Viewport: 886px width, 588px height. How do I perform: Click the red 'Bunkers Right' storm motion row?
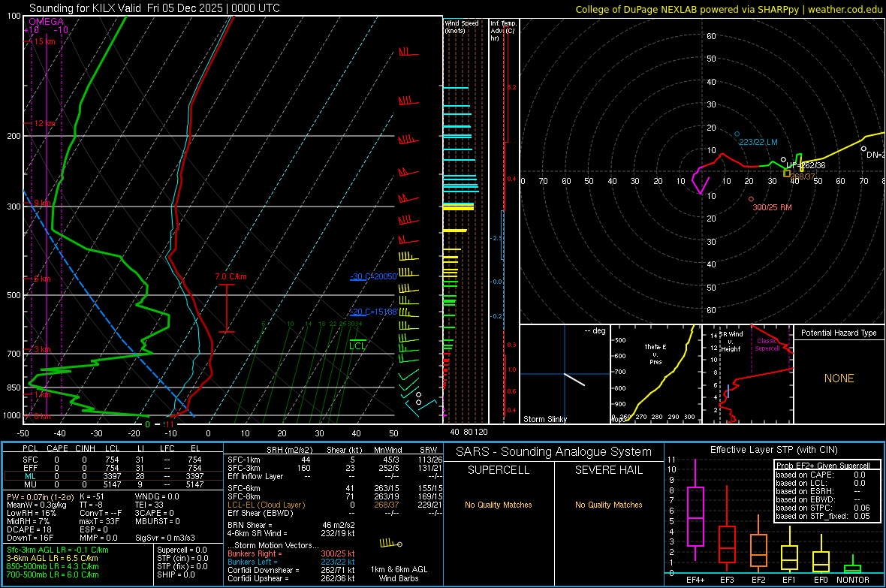(291, 553)
